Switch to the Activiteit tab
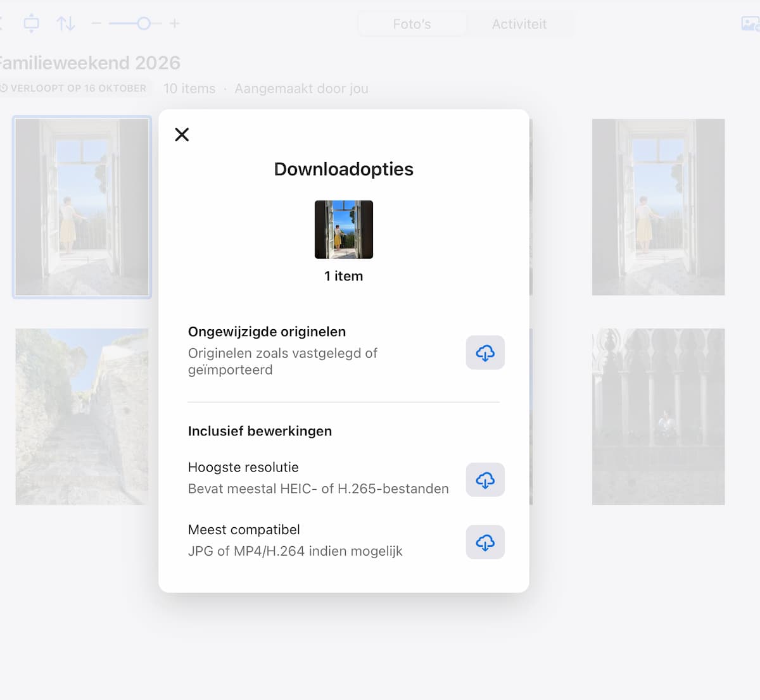Image resolution: width=760 pixels, height=700 pixels. point(519,24)
